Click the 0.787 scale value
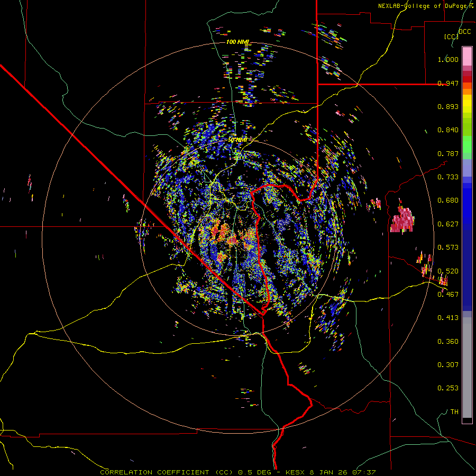 click(x=448, y=153)
